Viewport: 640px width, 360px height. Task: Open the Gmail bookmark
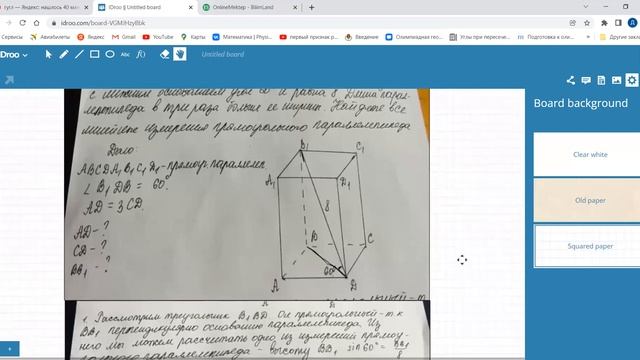(x=124, y=37)
